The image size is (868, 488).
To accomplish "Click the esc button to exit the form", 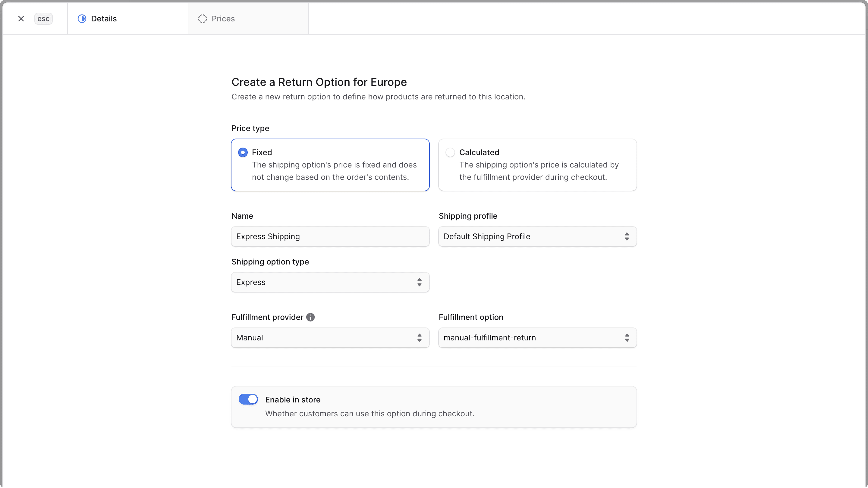I will [x=43, y=18].
